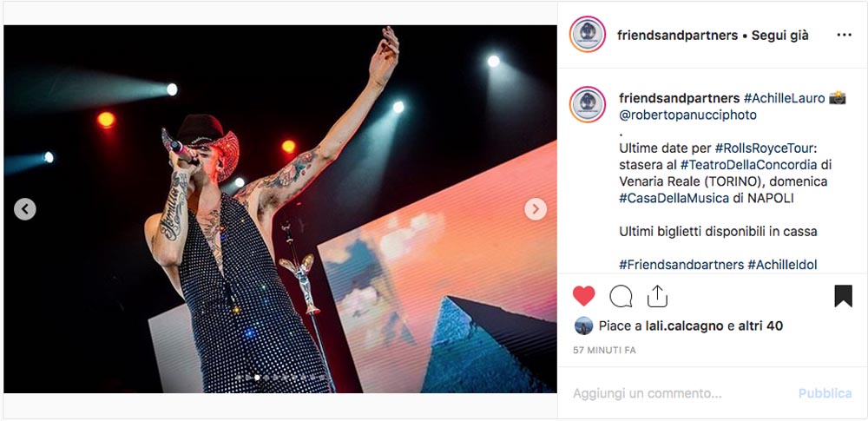
Task: Unlike the post via red heart icon
Action: tap(583, 296)
